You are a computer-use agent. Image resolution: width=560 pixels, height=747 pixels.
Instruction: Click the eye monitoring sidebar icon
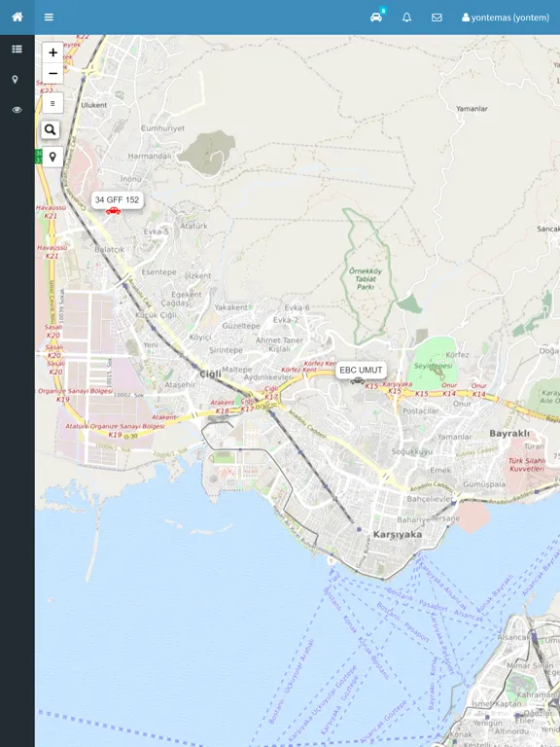click(x=17, y=110)
